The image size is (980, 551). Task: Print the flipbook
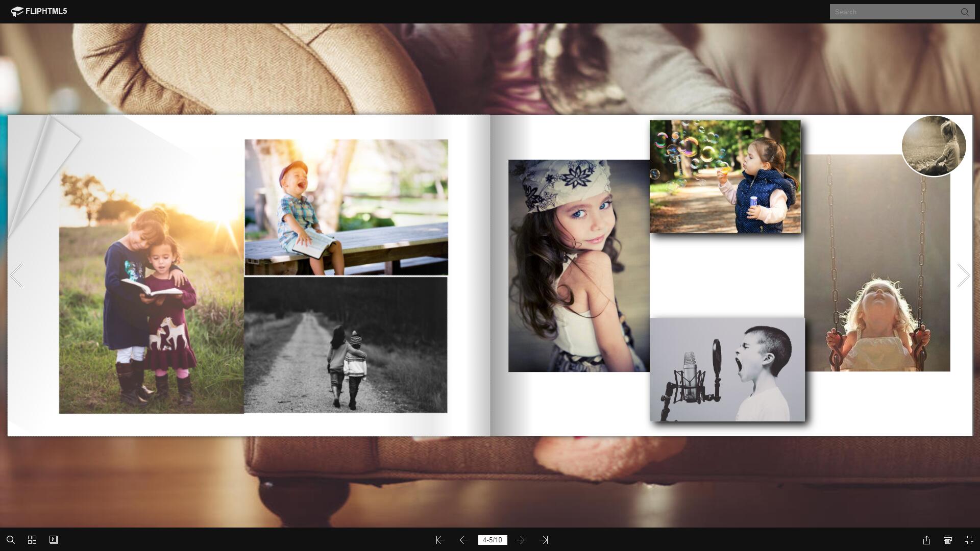pyautogui.click(x=948, y=540)
